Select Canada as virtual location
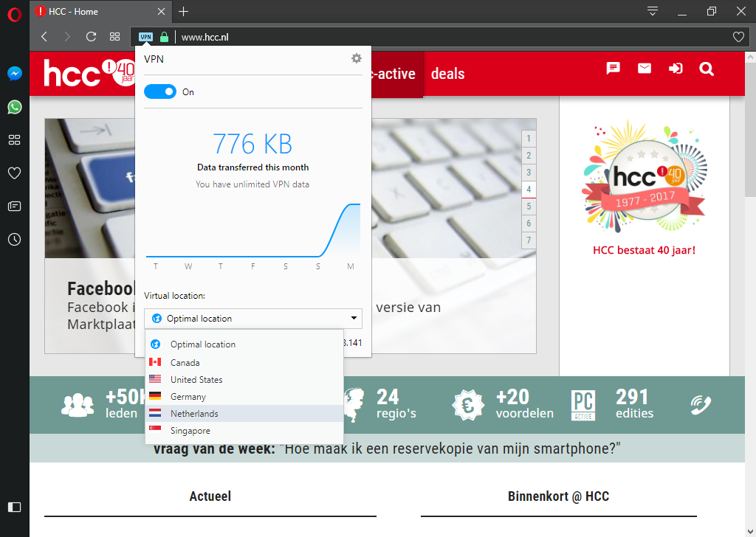756x537 pixels. [x=244, y=363]
